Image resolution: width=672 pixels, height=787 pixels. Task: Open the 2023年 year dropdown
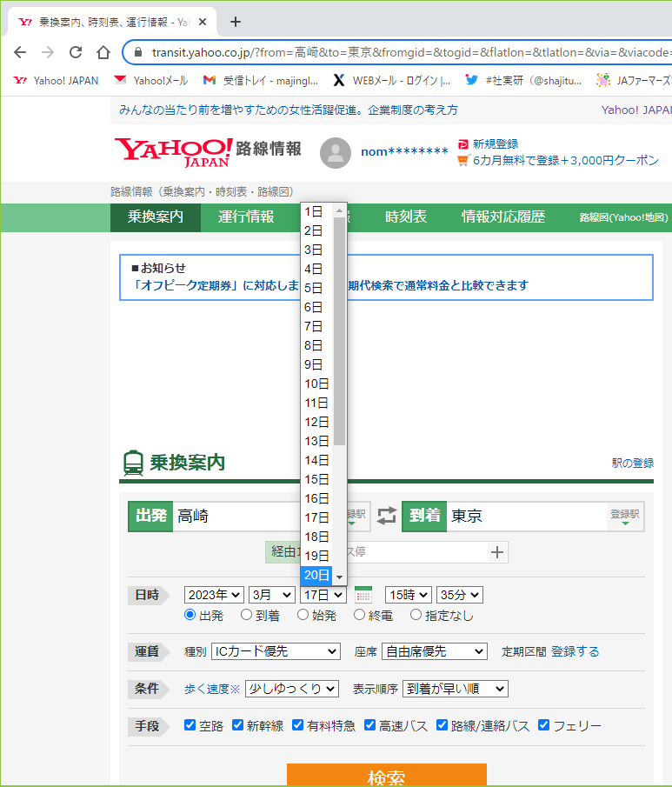(215, 595)
